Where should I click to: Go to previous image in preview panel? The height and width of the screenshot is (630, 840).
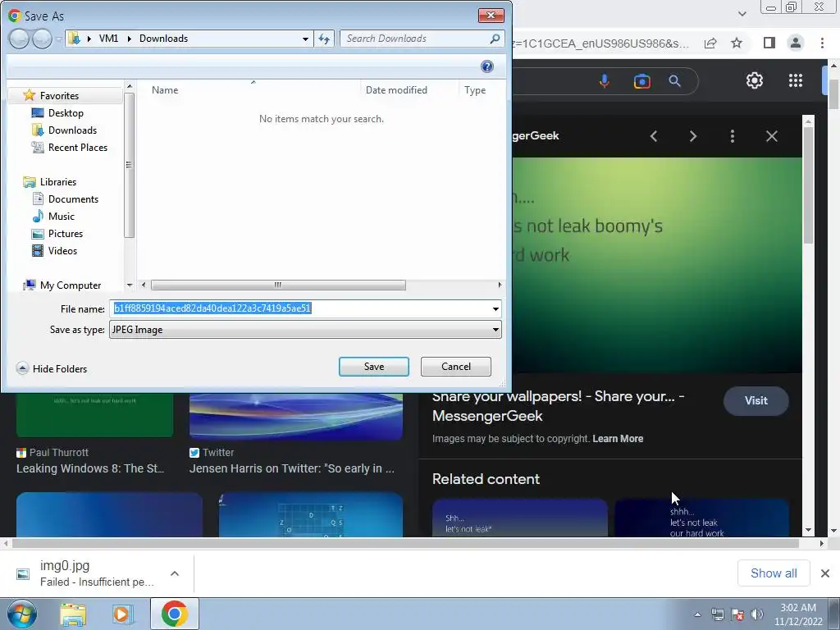point(654,136)
